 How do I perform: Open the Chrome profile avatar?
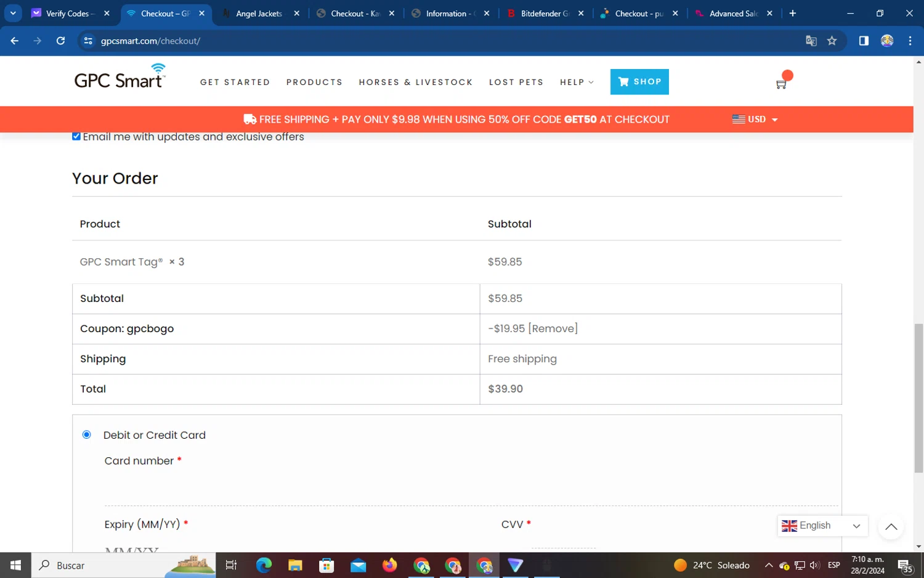[x=887, y=41]
